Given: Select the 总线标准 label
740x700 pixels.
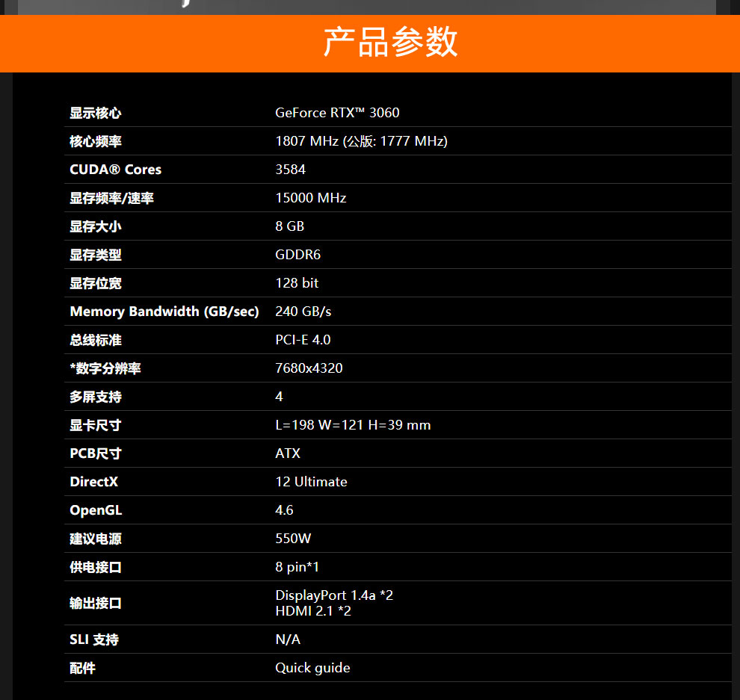Looking at the screenshot, I should tap(96, 340).
